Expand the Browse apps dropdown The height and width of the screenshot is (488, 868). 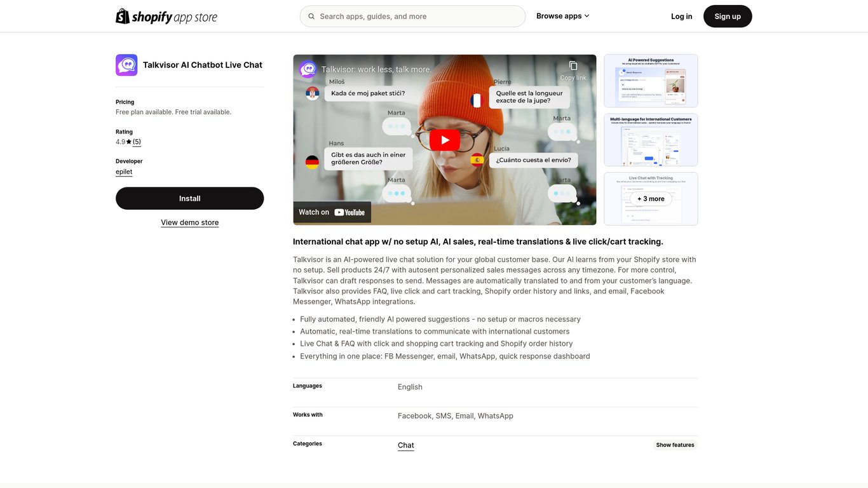click(563, 17)
